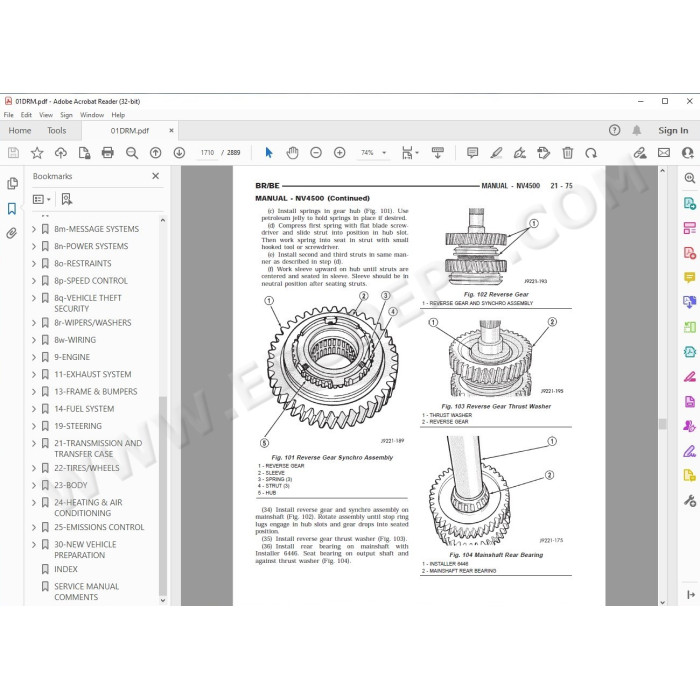Select 13-FRAME & BUMPERS bookmark

click(96, 392)
